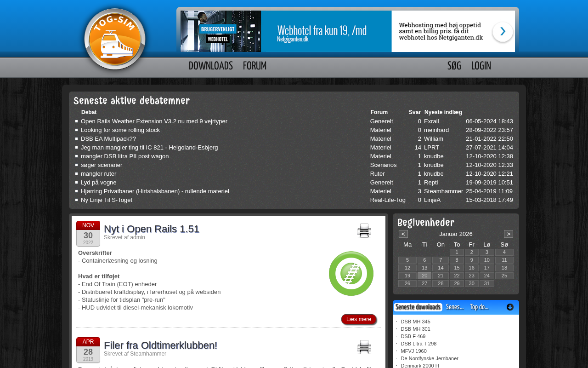The height and width of the screenshot is (368, 588).
Task: View user Repti's profile
Action: (x=431, y=183)
